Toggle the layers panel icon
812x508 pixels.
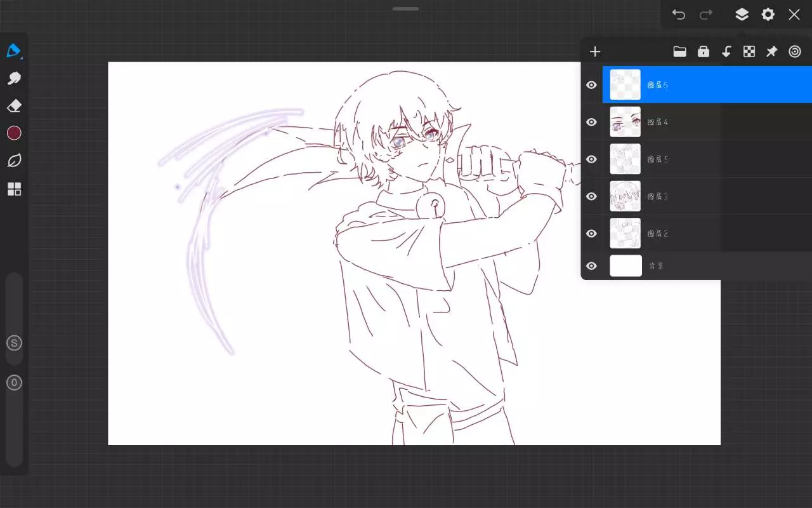[x=742, y=15]
